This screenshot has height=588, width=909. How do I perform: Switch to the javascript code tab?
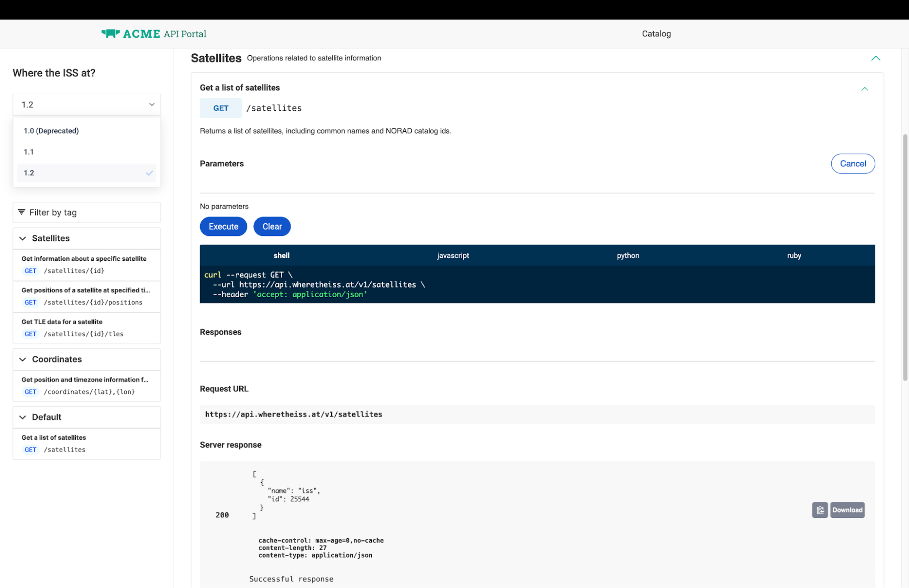[453, 255]
